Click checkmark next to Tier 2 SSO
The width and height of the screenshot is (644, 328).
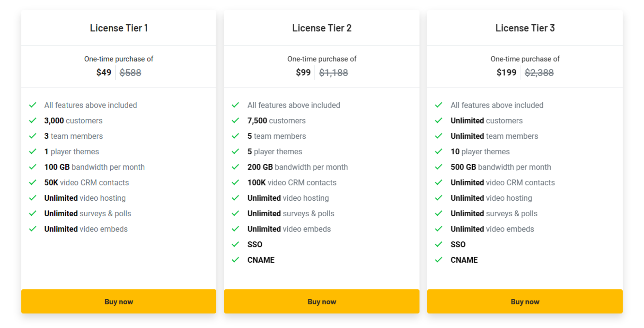pyautogui.click(x=236, y=244)
